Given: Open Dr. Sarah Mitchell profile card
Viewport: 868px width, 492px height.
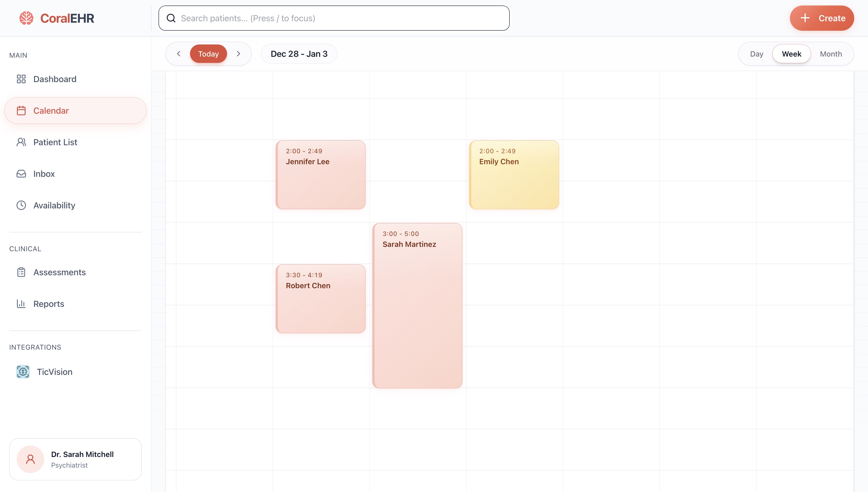Looking at the screenshot, I should pyautogui.click(x=75, y=459).
